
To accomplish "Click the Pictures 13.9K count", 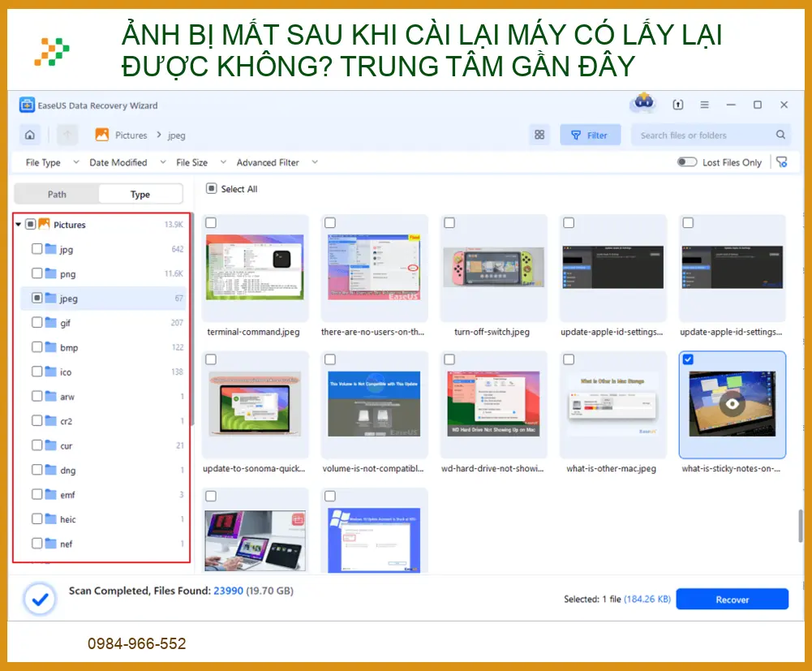I will (x=174, y=225).
